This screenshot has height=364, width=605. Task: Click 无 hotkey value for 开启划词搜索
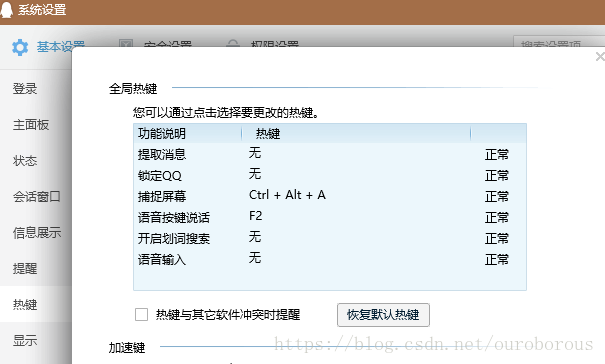pos(255,236)
